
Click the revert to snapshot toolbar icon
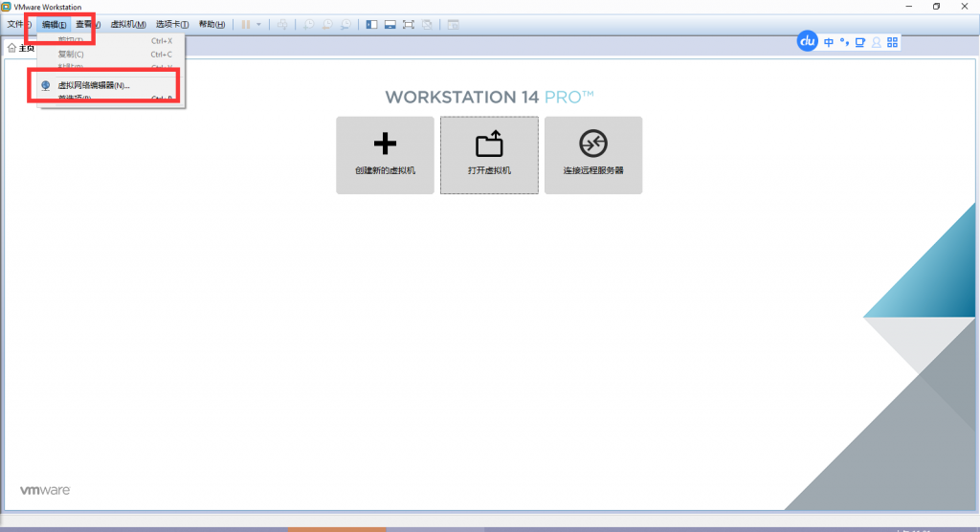(327, 24)
